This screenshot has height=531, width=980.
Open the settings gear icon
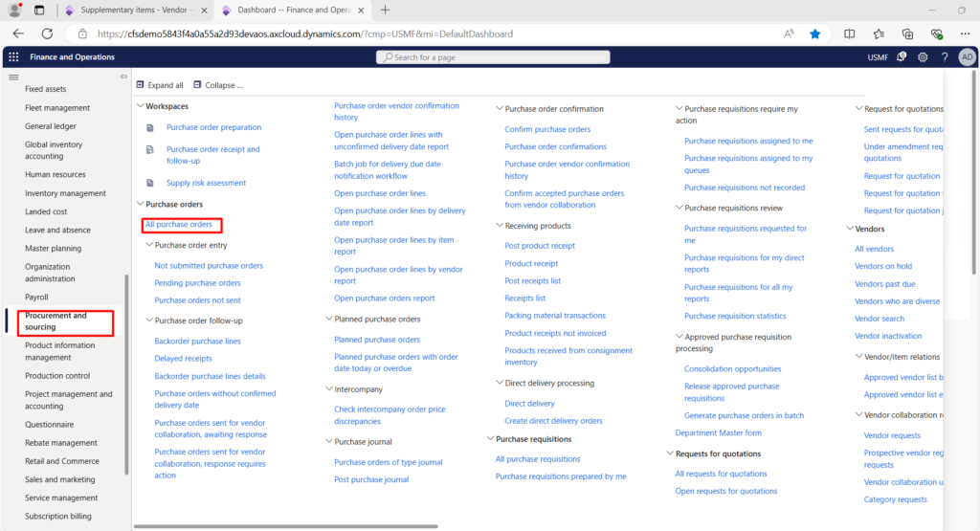pos(923,56)
